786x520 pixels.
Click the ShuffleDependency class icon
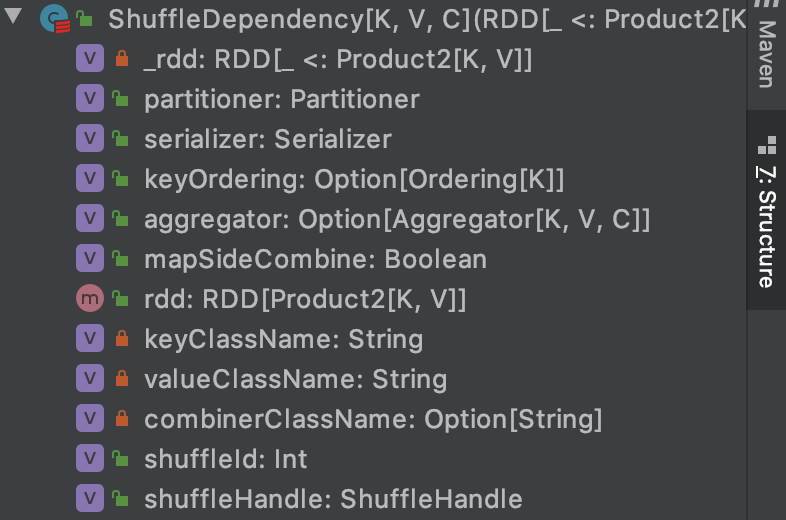point(55,19)
